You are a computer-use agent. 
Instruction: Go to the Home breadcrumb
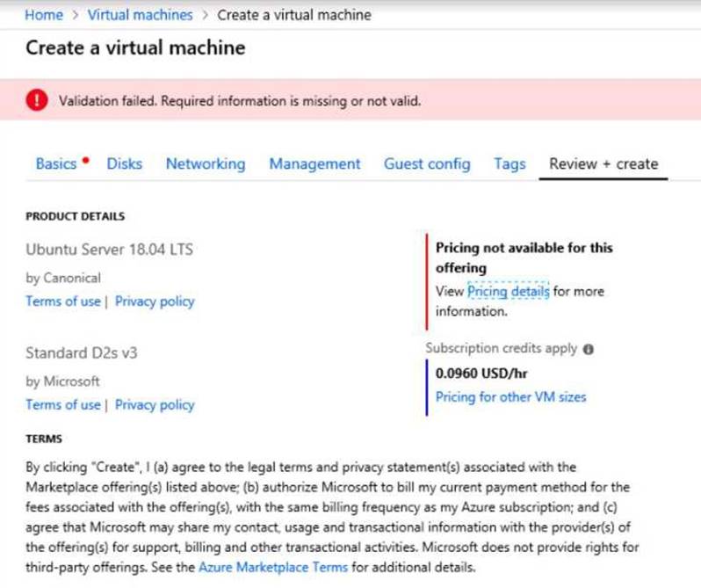pyautogui.click(x=44, y=15)
